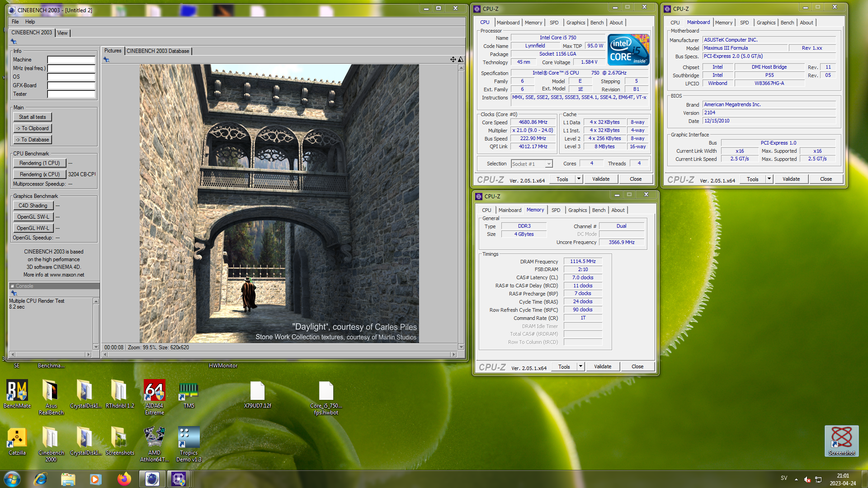Switch to CPU-Z via its taskbar icon
Viewport: 868px width, 488px height.
178,479
